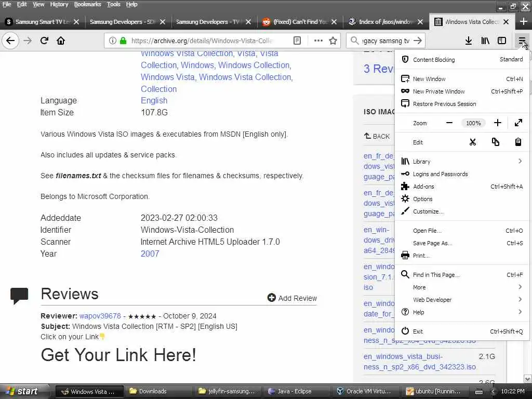The width and height of the screenshot is (532, 399).
Task: Open the library toolbar icon
Action: pos(485,41)
